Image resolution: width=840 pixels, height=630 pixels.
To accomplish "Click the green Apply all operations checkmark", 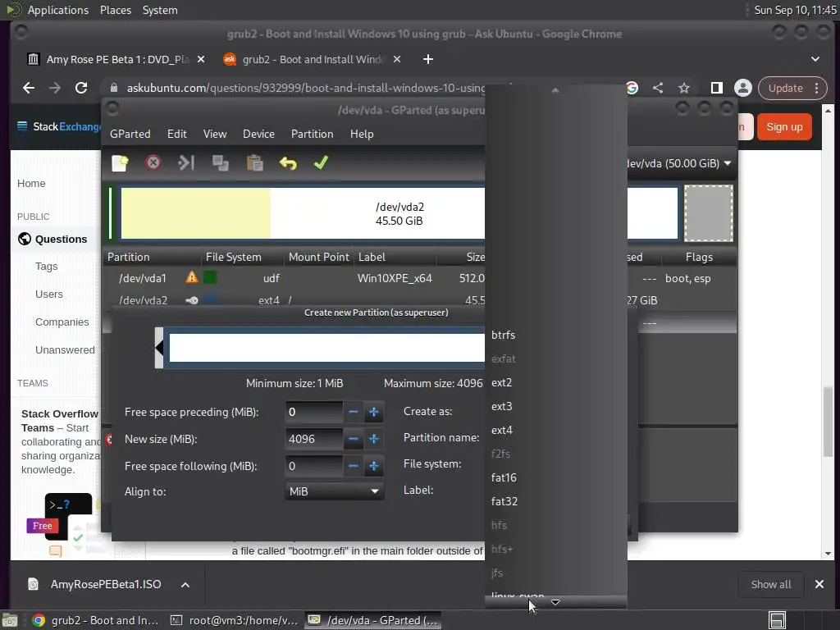I will [x=321, y=162].
